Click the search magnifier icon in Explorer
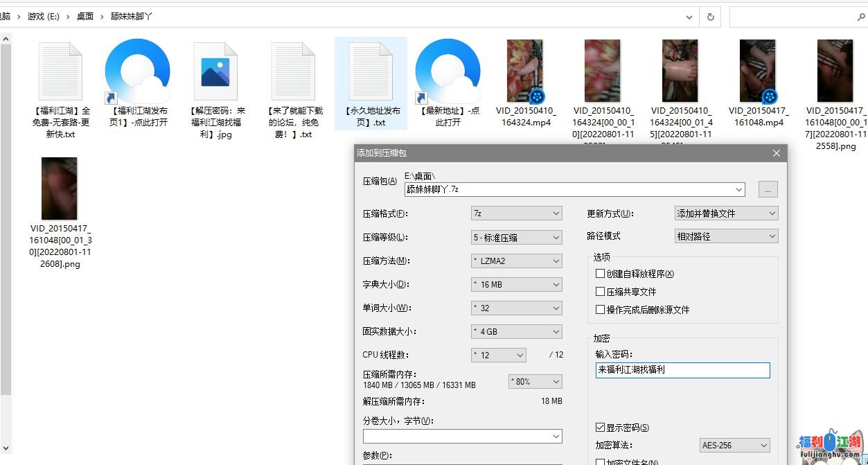Viewport: 868px width, 465px height. (861, 17)
